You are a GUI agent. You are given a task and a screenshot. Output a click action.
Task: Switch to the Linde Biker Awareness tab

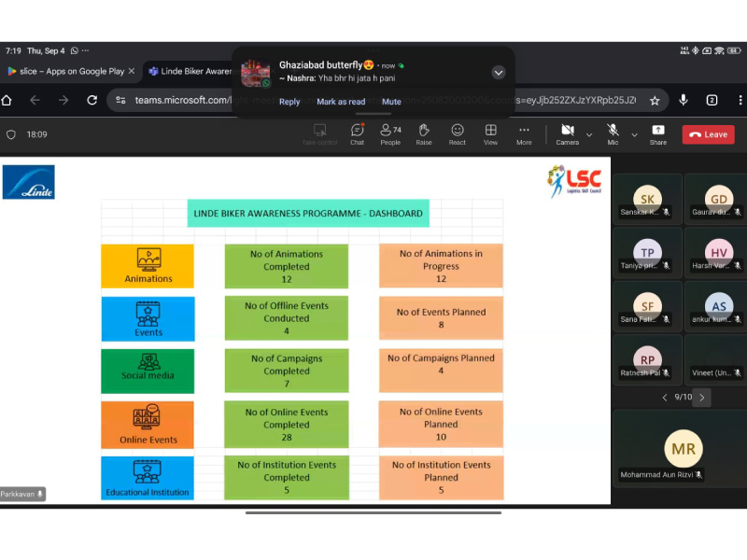191,71
